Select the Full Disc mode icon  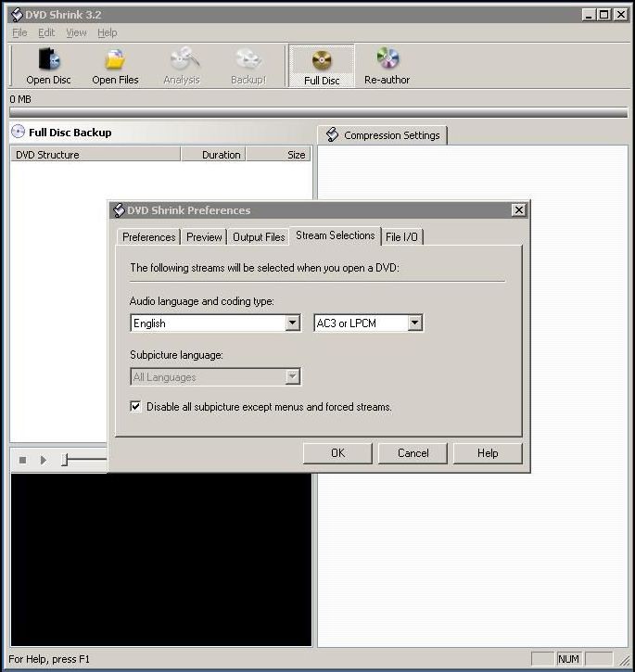tap(322, 60)
